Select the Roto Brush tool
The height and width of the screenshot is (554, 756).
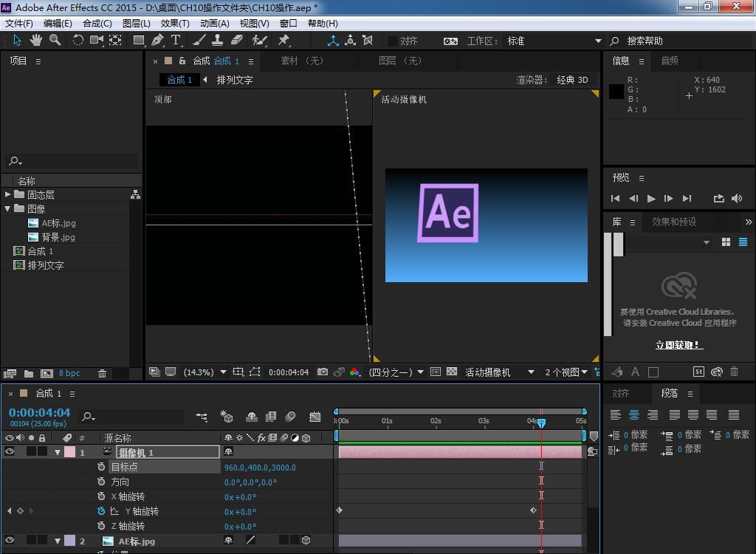[259, 40]
